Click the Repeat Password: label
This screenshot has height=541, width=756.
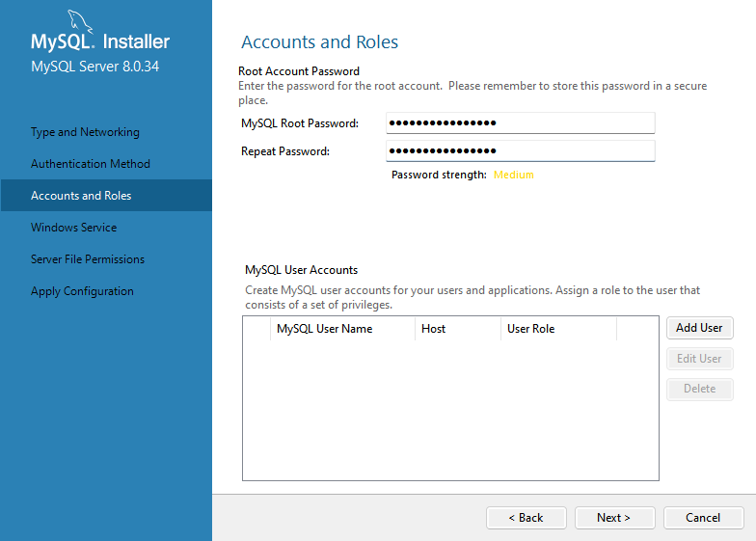[285, 151]
